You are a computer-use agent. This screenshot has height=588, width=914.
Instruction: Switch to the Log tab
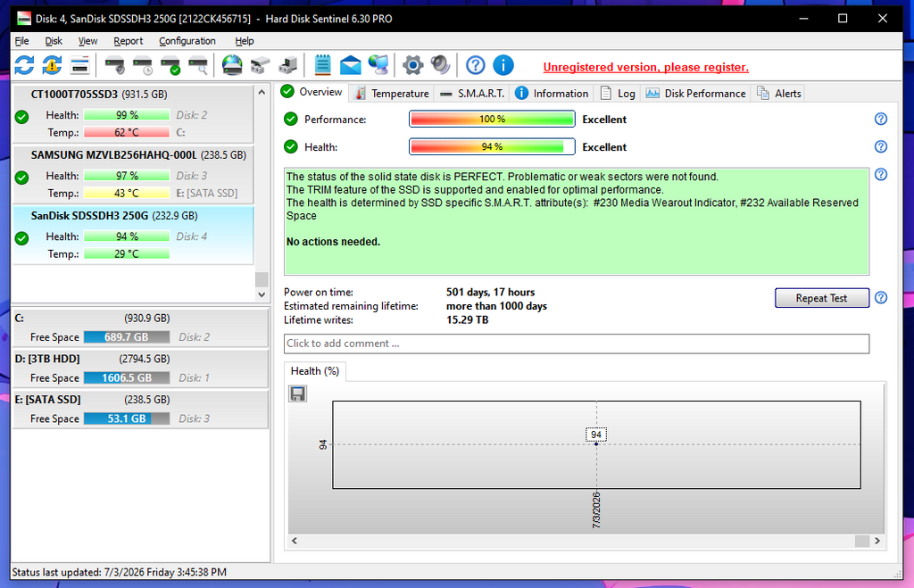point(618,93)
